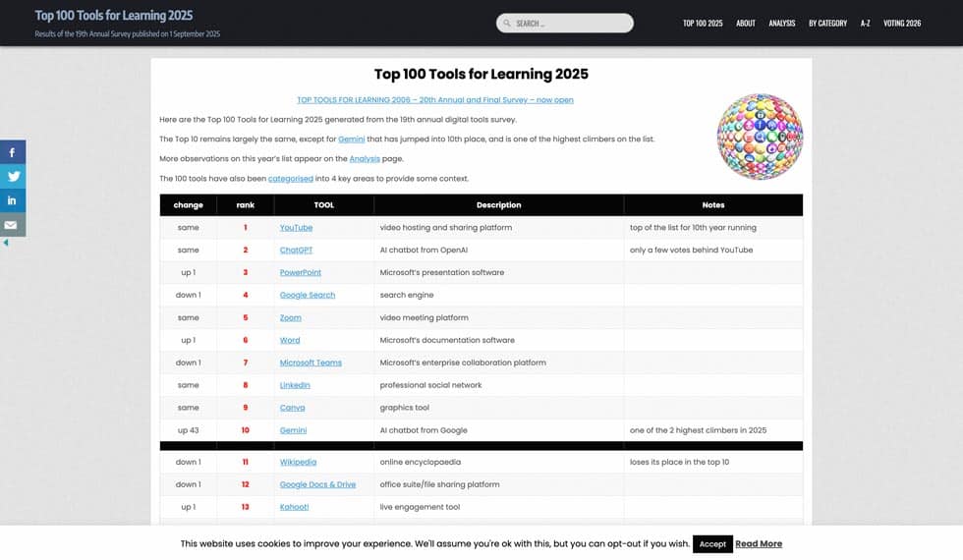Click the search input field
Screen dimensions: 963x560
[564, 24]
